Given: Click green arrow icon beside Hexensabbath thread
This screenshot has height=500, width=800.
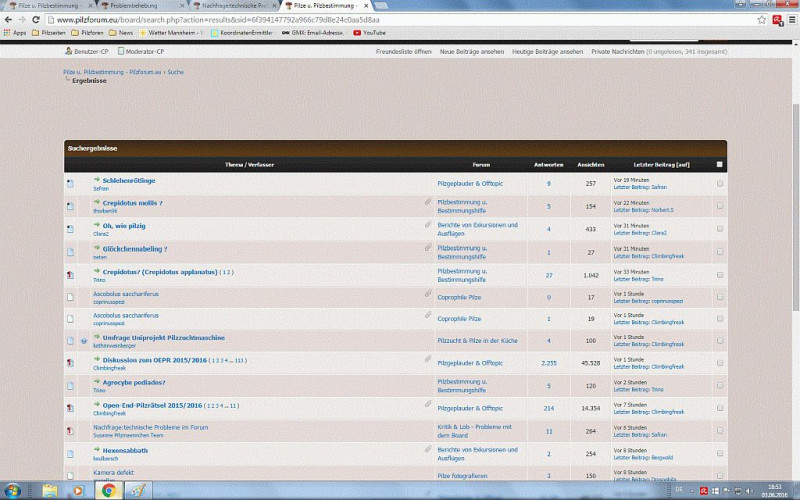Looking at the screenshot, I should 97,450.
